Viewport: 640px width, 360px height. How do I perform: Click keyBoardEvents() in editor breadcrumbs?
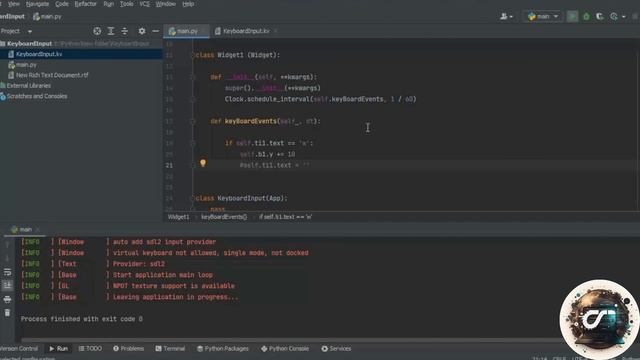tap(224, 217)
